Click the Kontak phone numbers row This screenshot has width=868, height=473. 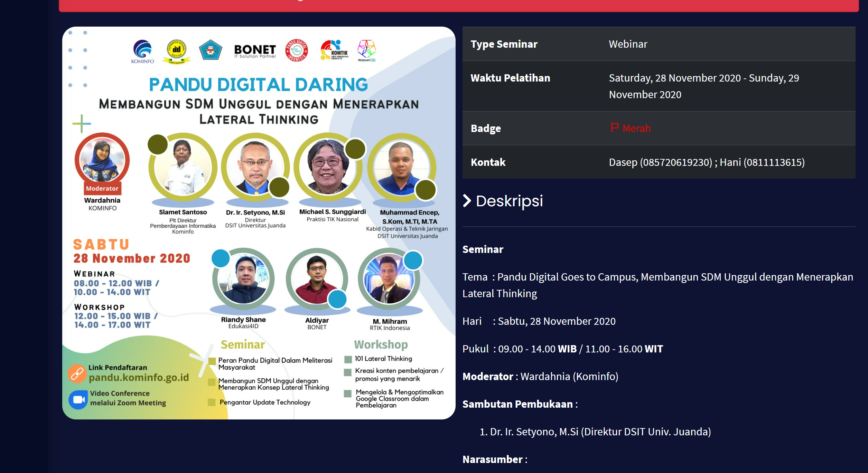pos(706,162)
